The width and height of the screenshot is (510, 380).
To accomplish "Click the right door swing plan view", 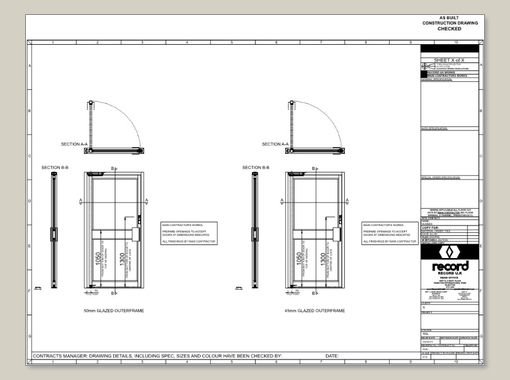I will [315, 127].
